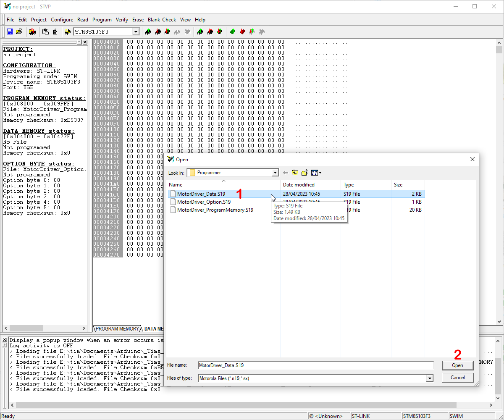Click Program active sectors chip icon
Screen dimensions: 504x420
point(210,32)
